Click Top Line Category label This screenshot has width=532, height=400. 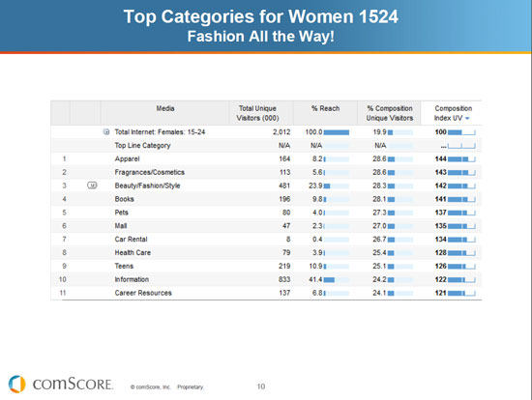coord(142,146)
